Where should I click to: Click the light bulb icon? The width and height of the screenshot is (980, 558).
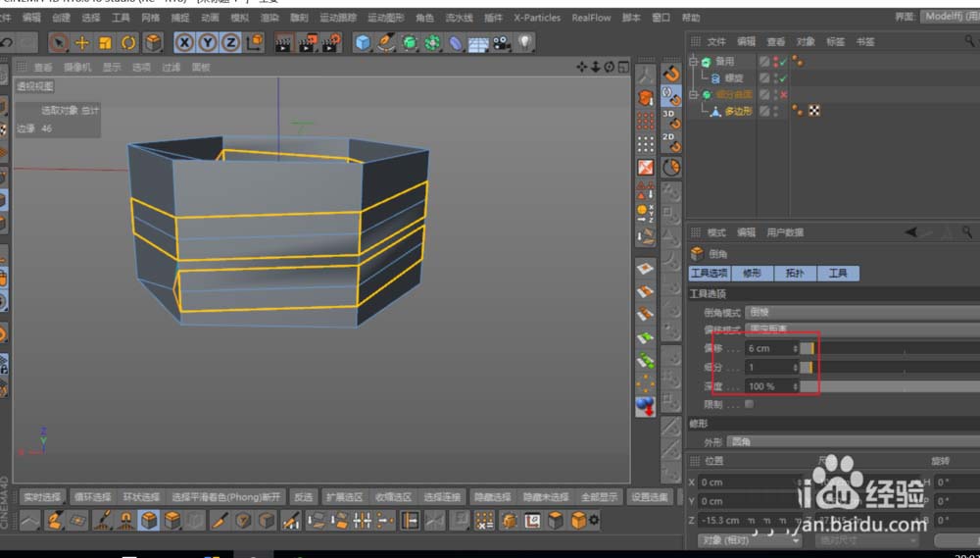pyautogui.click(x=525, y=42)
